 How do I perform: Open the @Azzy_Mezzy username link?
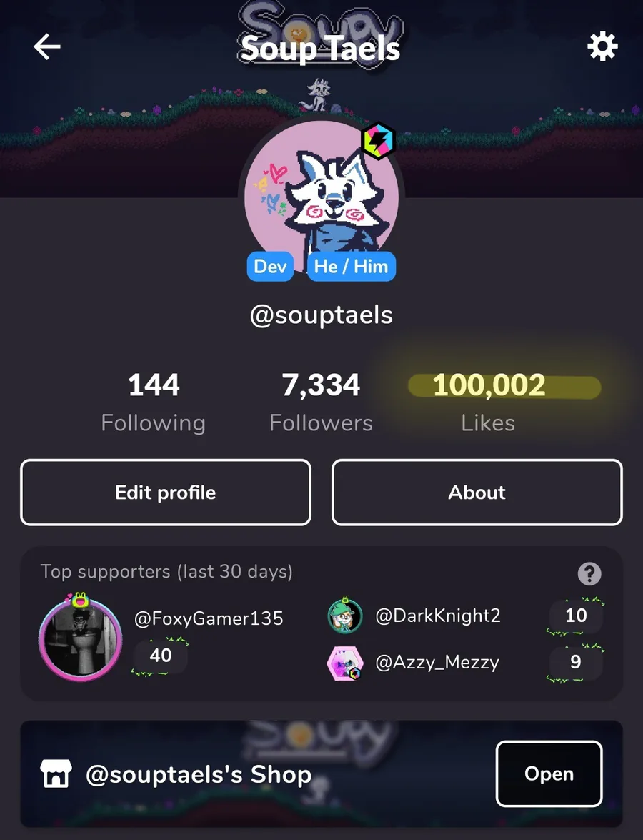click(x=437, y=663)
